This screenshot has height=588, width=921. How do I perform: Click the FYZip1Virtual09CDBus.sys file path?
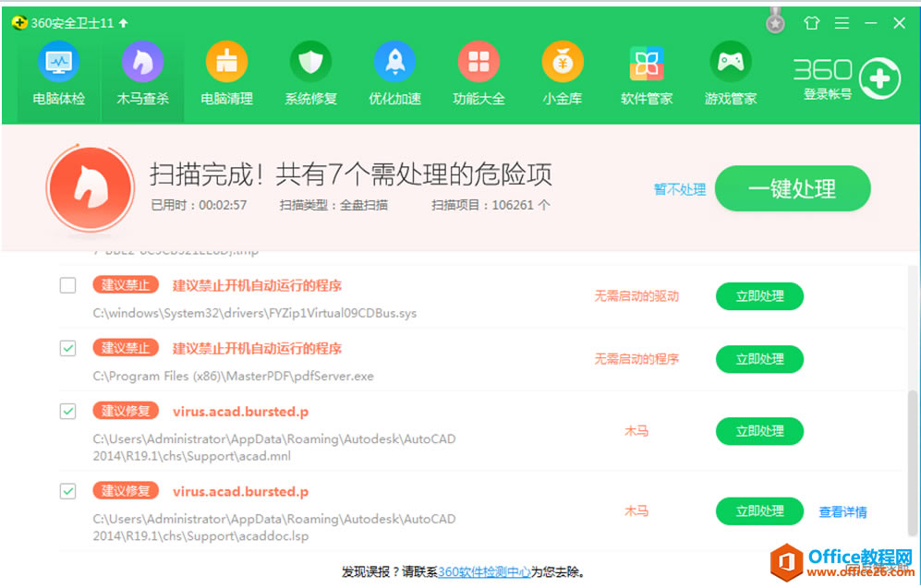254,313
